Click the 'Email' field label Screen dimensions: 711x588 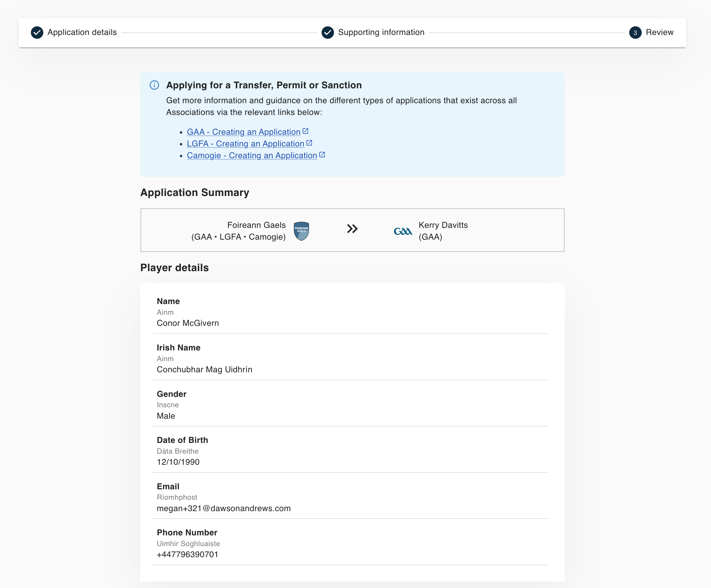pyautogui.click(x=168, y=487)
